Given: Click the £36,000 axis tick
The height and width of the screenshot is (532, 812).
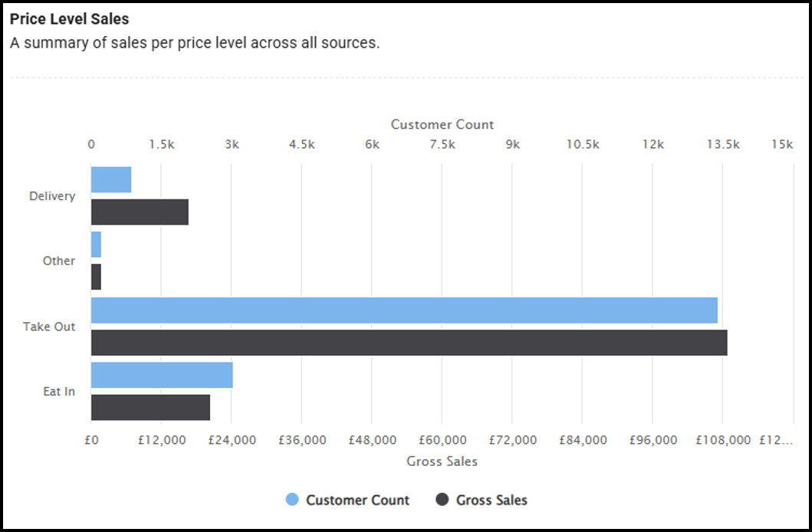Looking at the screenshot, I should point(302,441).
